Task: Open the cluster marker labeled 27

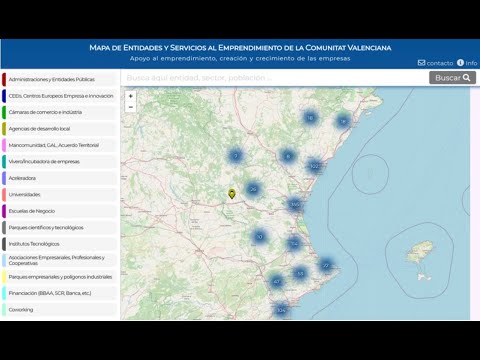Action: (x=326, y=265)
